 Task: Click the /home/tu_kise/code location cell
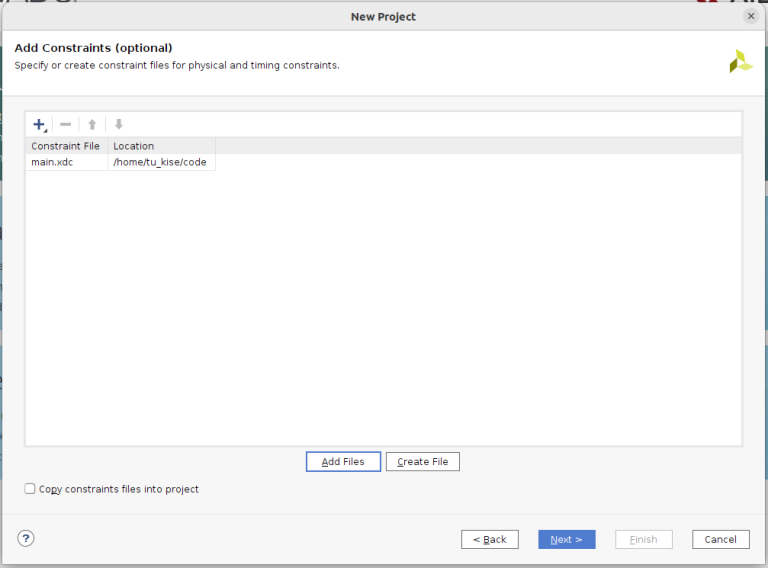click(160, 162)
